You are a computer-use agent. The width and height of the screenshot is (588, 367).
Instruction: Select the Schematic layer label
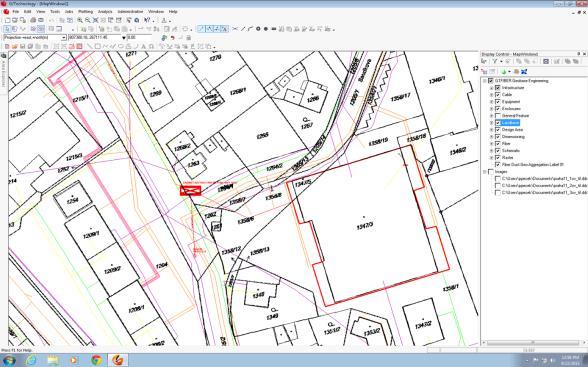511,151
